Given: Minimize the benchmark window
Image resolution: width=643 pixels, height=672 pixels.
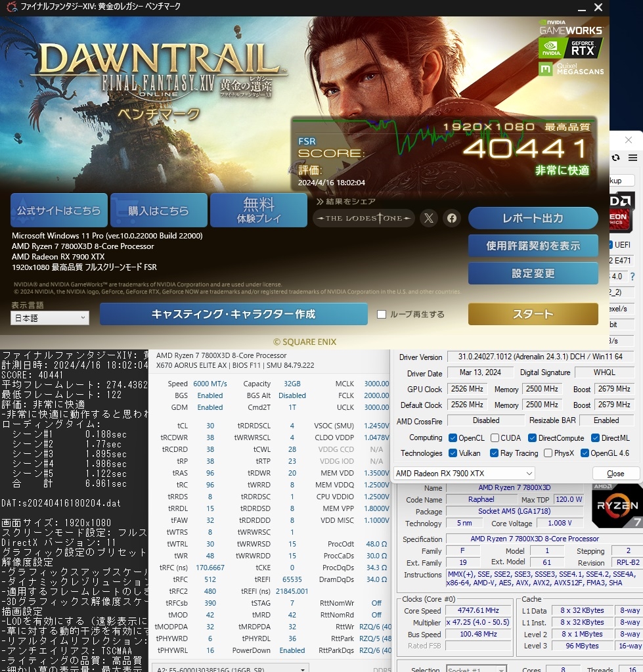Looking at the screenshot, I should [x=582, y=8].
